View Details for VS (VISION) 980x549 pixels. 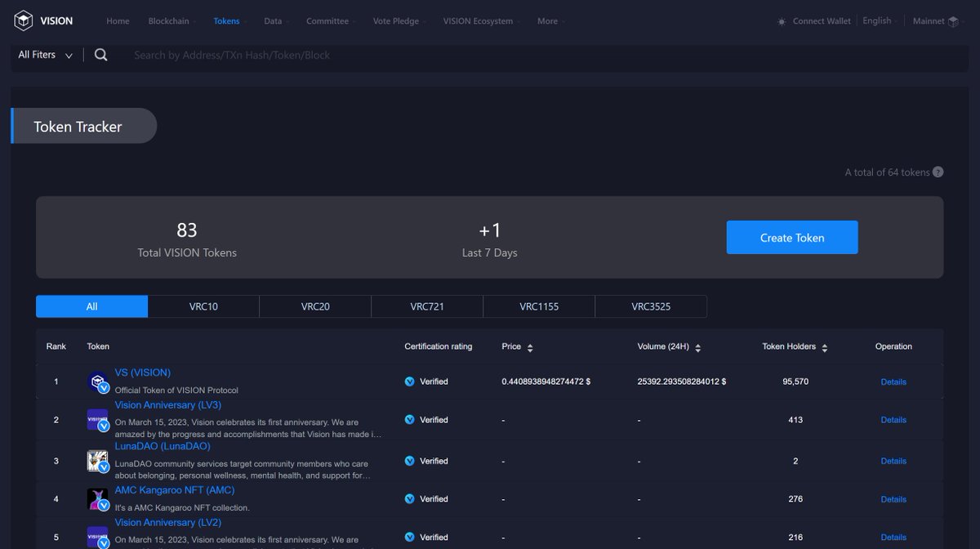pos(893,382)
